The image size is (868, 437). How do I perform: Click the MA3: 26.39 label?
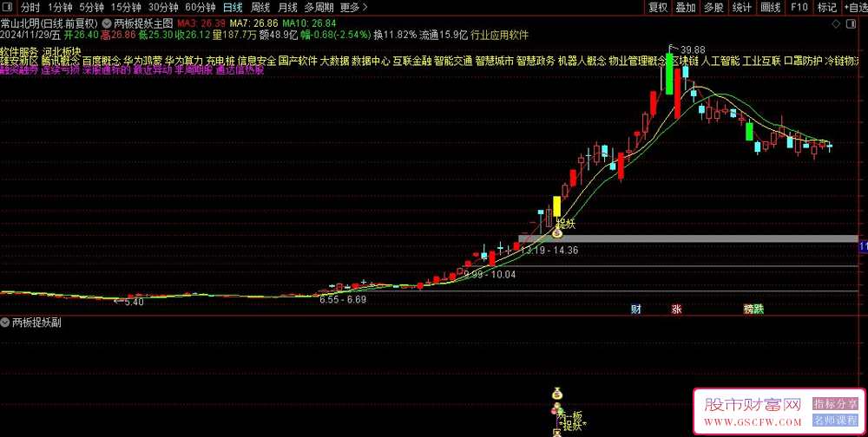[201, 23]
